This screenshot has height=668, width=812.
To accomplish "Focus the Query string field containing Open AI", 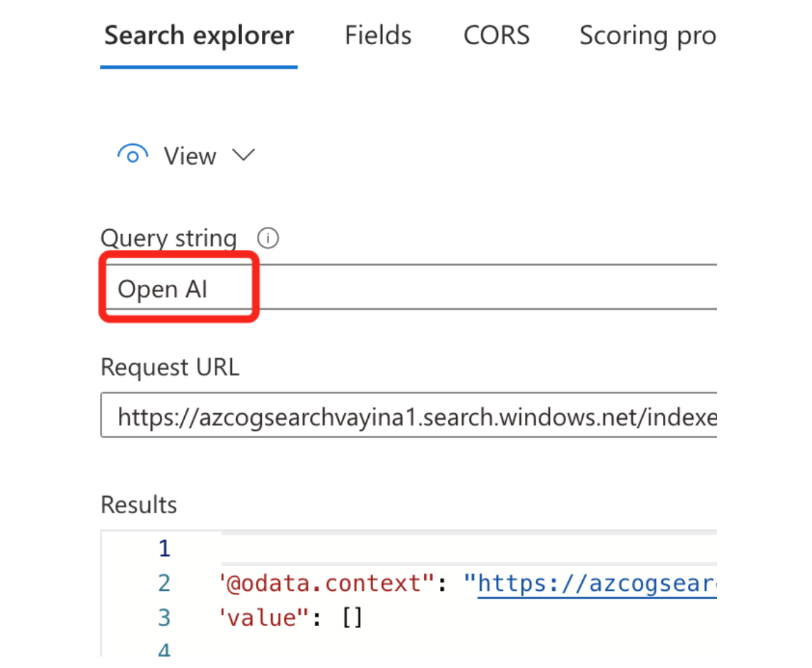I will [428, 289].
